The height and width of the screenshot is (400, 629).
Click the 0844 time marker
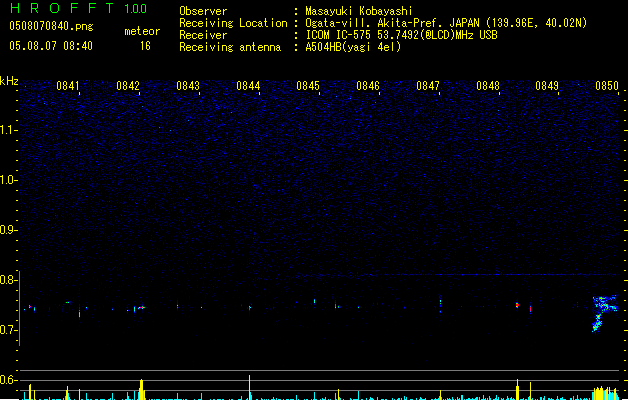(248, 86)
